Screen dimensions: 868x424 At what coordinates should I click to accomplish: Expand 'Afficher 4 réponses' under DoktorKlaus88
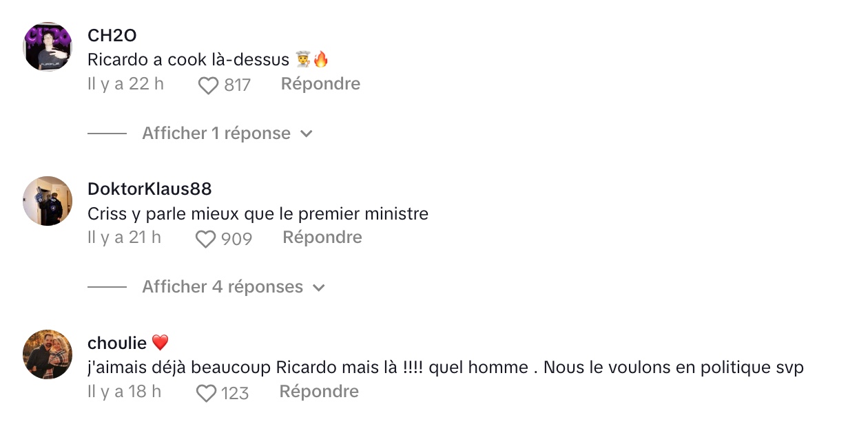pos(223,286)
